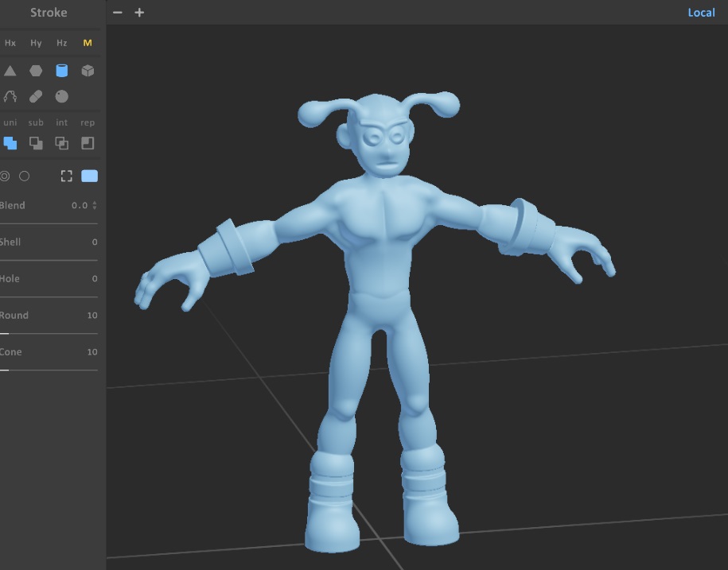Click the double-ring circle icon
Viewport: 728px width, 570px height.
coord(5,176)
